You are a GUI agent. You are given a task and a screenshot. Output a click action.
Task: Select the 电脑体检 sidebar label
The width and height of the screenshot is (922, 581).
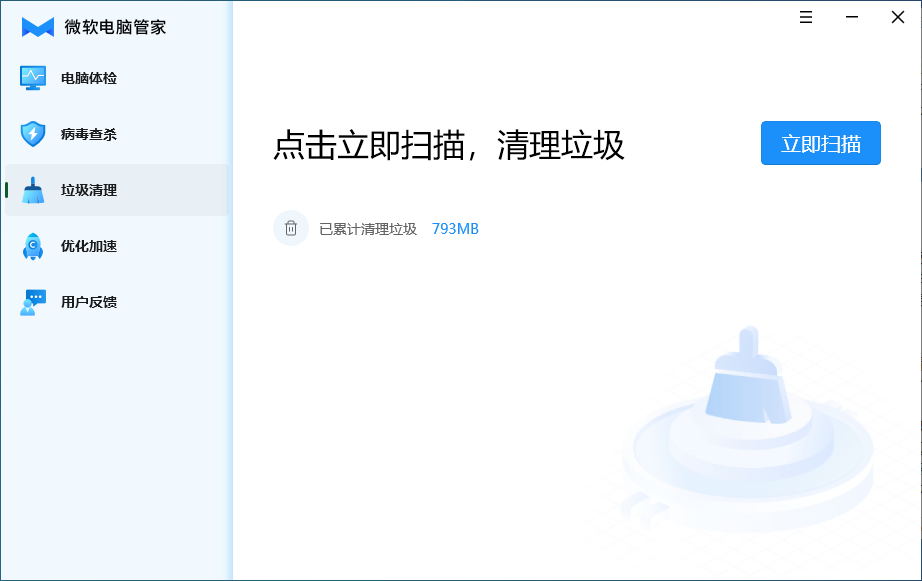[x=89, y=78]
